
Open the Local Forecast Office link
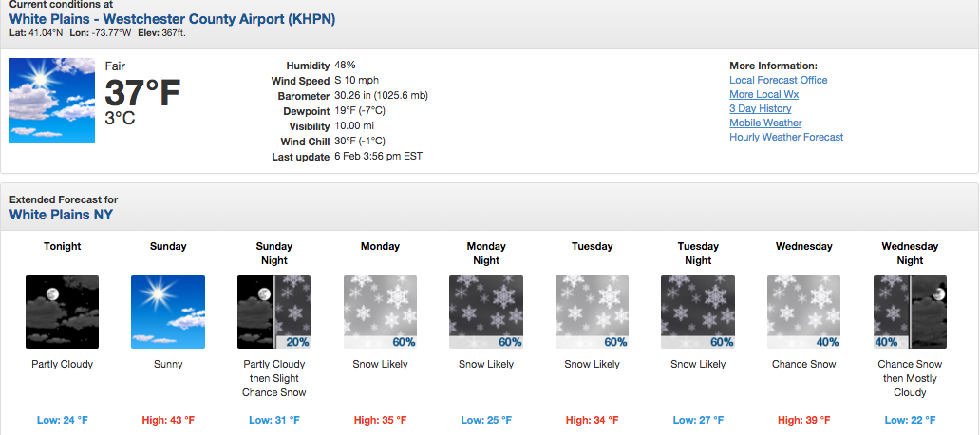pyautogui.click(x=778, y=80)
